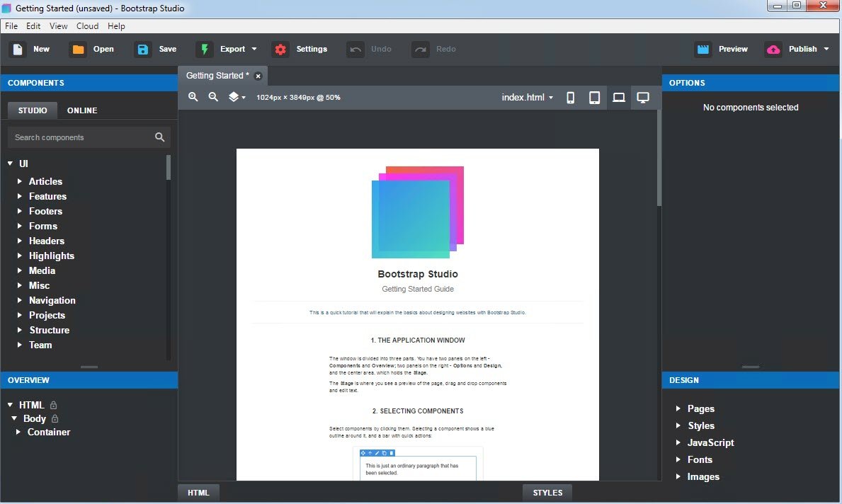Expand the Misc component category

tap(20, 285)
